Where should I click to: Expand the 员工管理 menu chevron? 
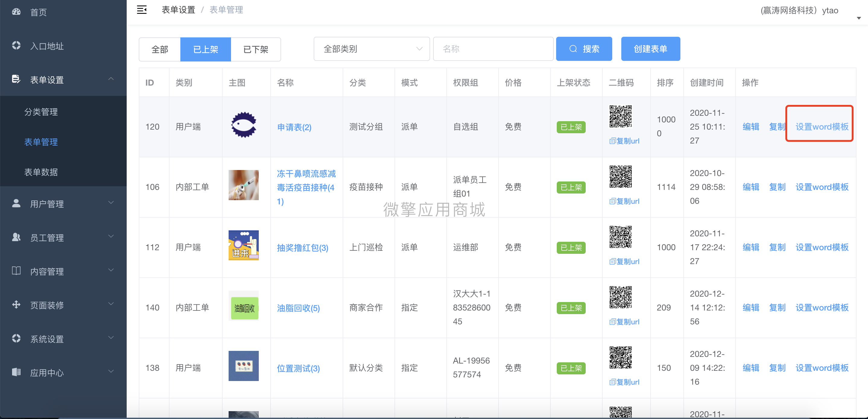coord(111,236)
